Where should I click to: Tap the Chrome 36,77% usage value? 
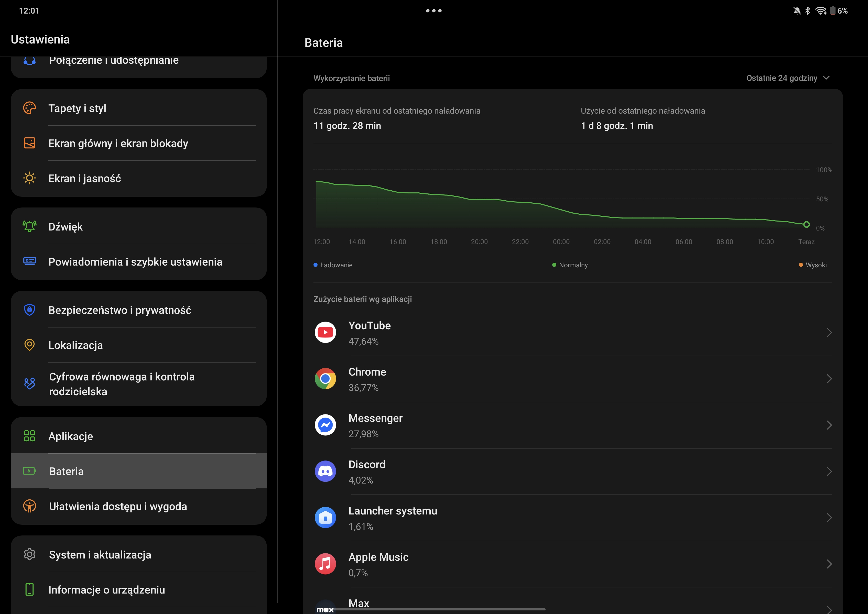[363, 388]
